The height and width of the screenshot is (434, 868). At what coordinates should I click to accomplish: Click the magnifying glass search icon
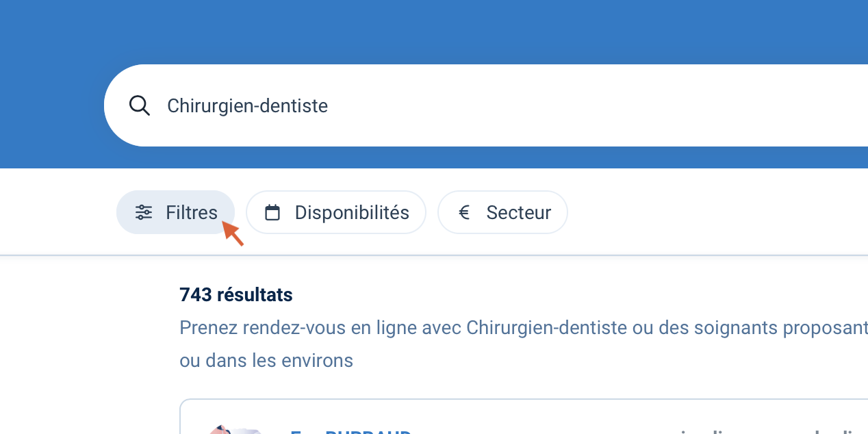140,106
